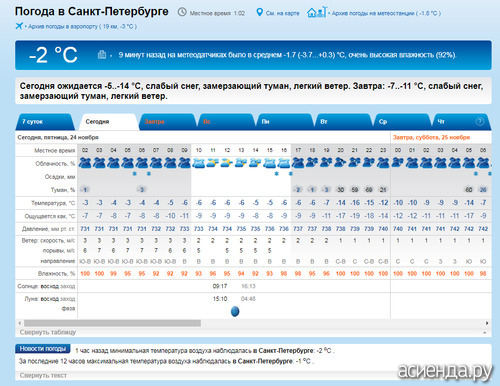Collapse the table via Свернуть таблицу
The image size is (500, 386).
coord(48,332)
